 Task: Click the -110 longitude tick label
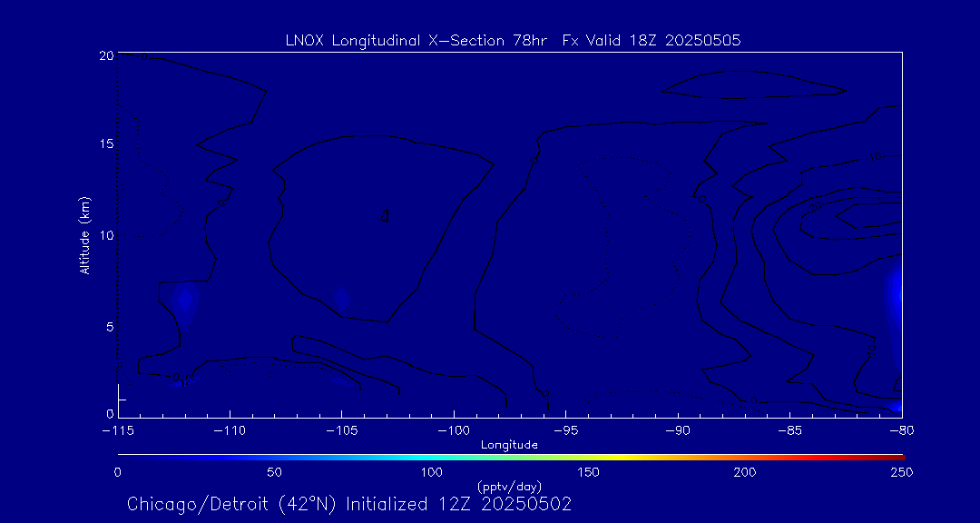(230, 431)
